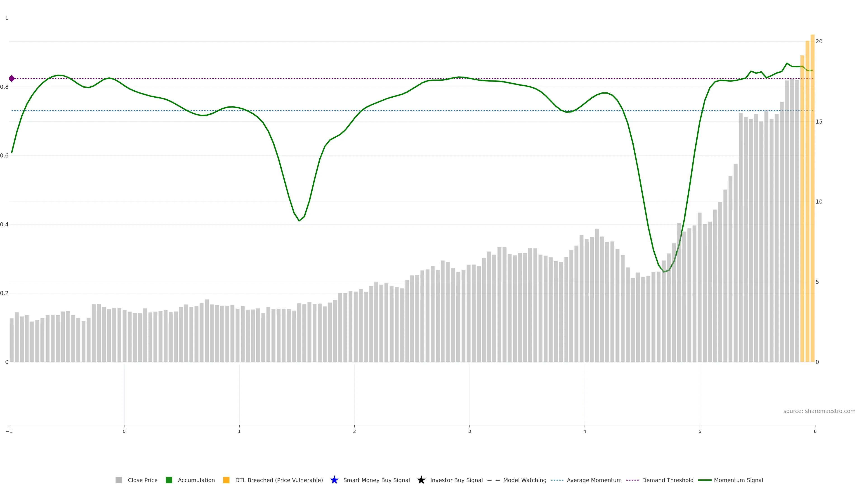The width and height of the screenshot is (868, 488).
Task: Click the purple diamond Demand Threshold marker
Action: click(x=12, y=78)
